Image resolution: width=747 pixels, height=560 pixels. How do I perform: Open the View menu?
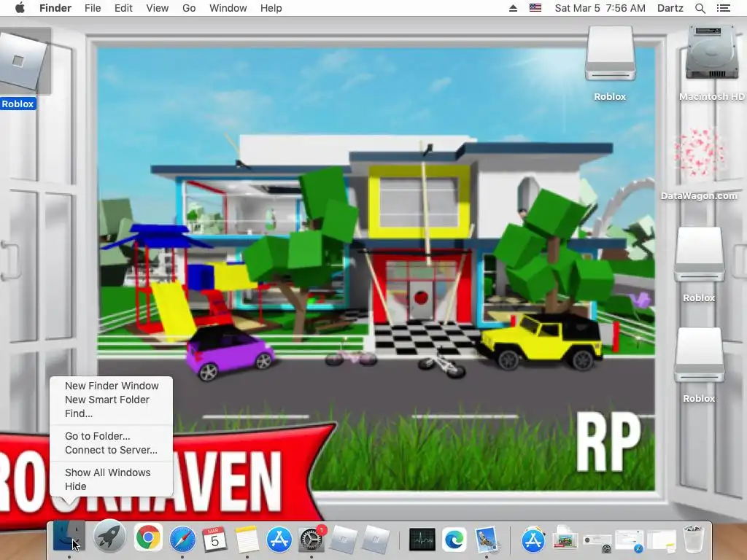click(158, 8)
